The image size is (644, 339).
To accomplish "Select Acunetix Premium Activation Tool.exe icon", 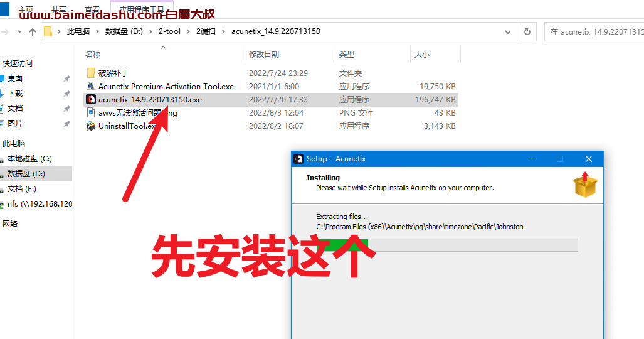I will point(91,87).
